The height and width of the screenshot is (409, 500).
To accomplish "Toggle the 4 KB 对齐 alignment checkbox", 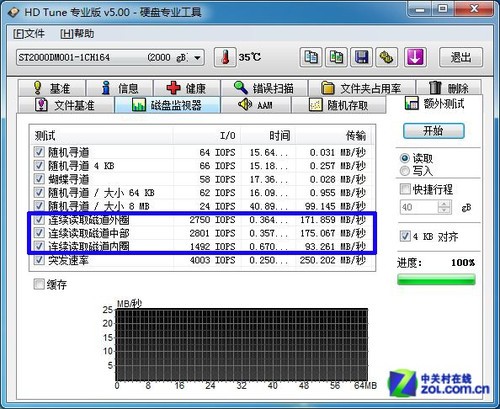I will (x=405, y=236).
